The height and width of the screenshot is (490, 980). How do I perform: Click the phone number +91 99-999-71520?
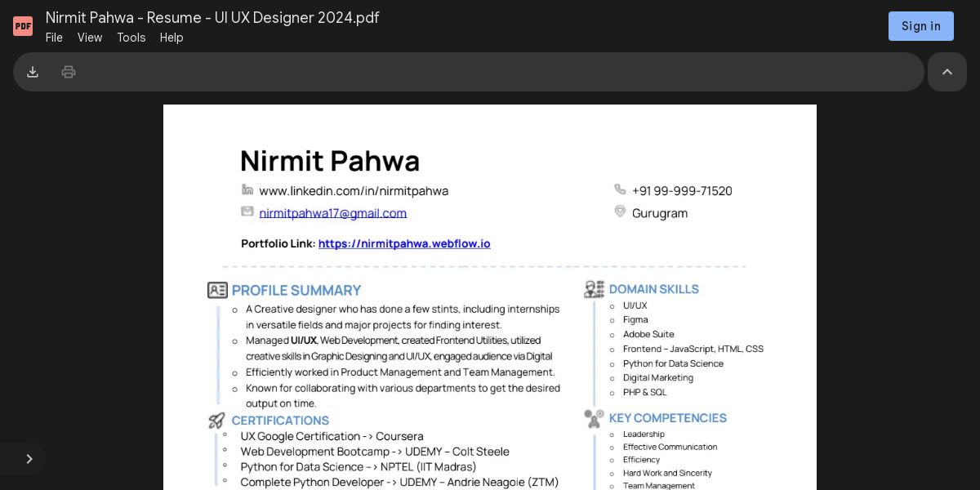pos(682,191)
